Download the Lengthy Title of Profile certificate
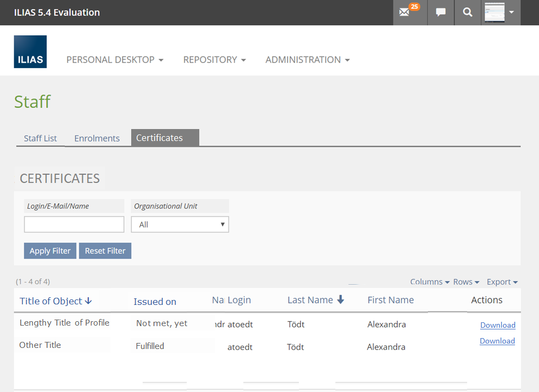 (498, 325)
